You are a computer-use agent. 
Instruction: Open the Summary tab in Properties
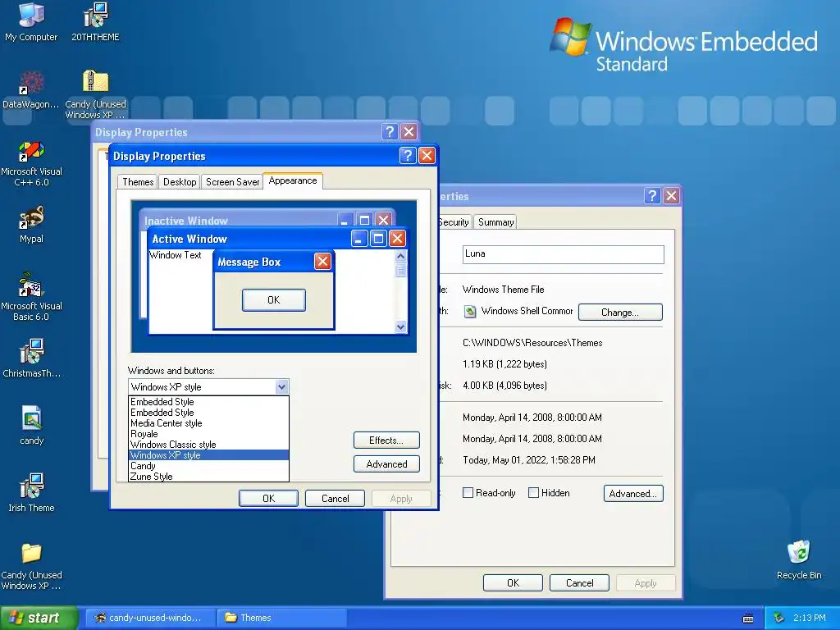495,222
